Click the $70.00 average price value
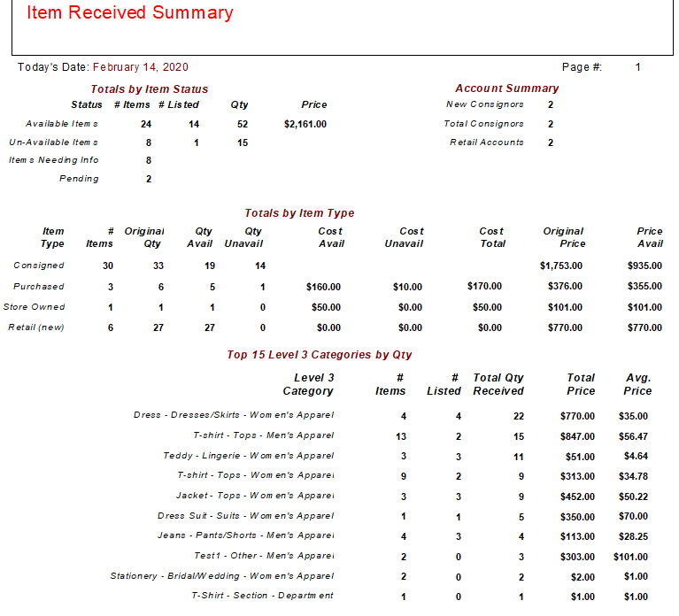Screen dimensions: 679x616 (633, 516)
